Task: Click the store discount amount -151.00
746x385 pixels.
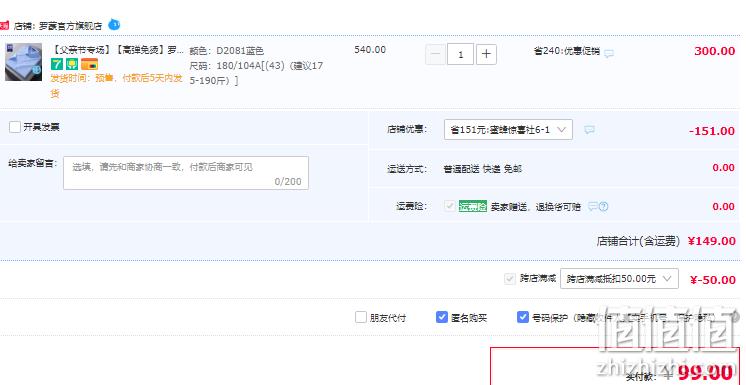Action: point(712,131)
